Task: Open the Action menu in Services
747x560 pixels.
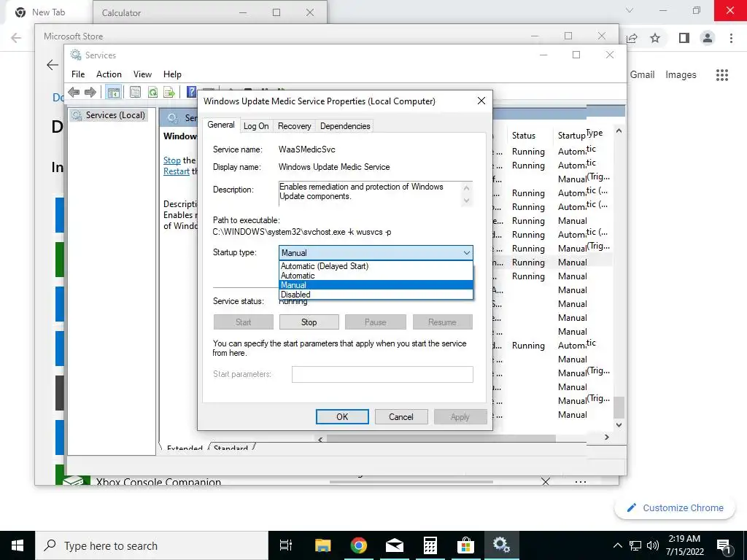Action: tap(109, 74)
